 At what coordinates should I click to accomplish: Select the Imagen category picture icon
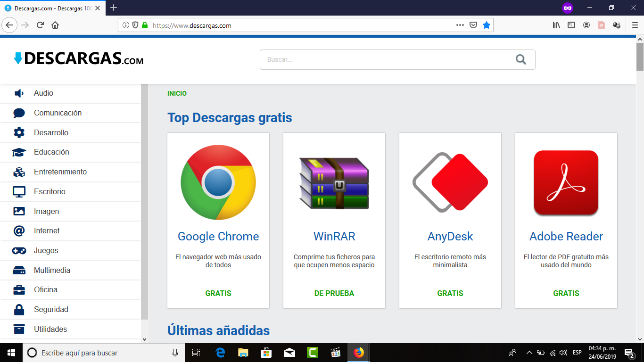(18, 211)
